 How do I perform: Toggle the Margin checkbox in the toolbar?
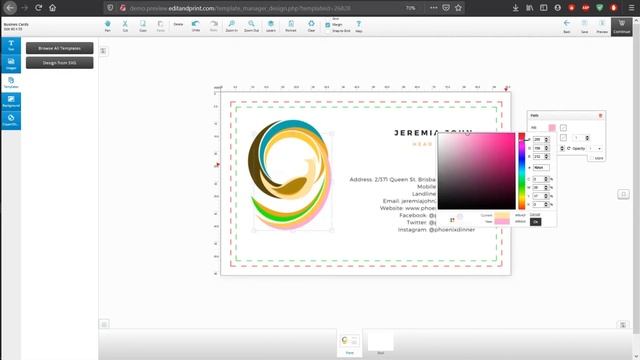coord(328,25)
